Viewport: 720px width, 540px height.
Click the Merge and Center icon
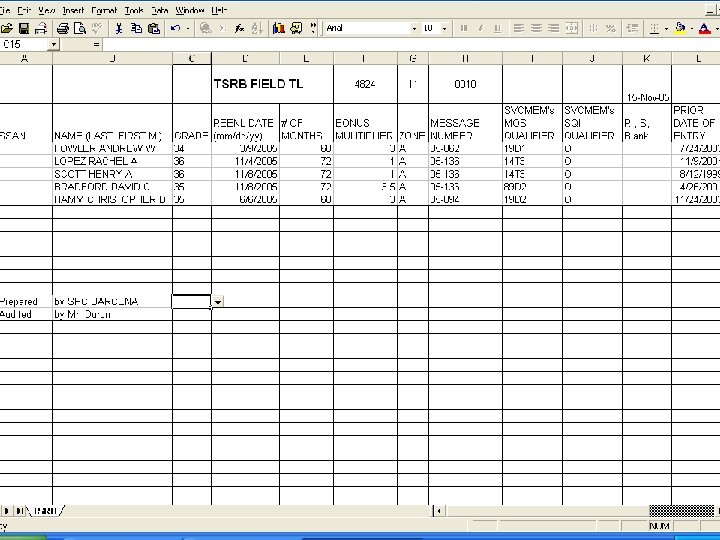[571, 28]
